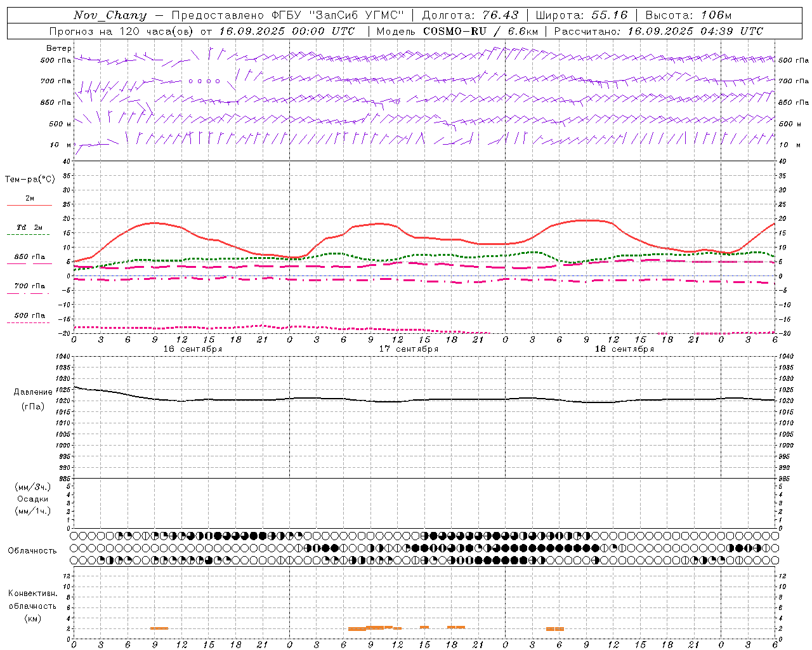Click 1040 on the left pressure axis

point(62,357)
